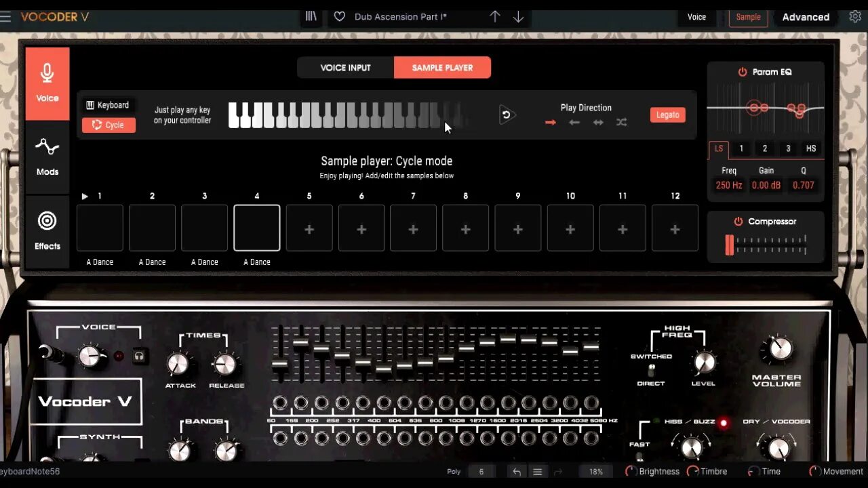This screenshot has width=868, height=488.
Task: Switch to the Voice Input tab
Action: click(x=345, y=68)
